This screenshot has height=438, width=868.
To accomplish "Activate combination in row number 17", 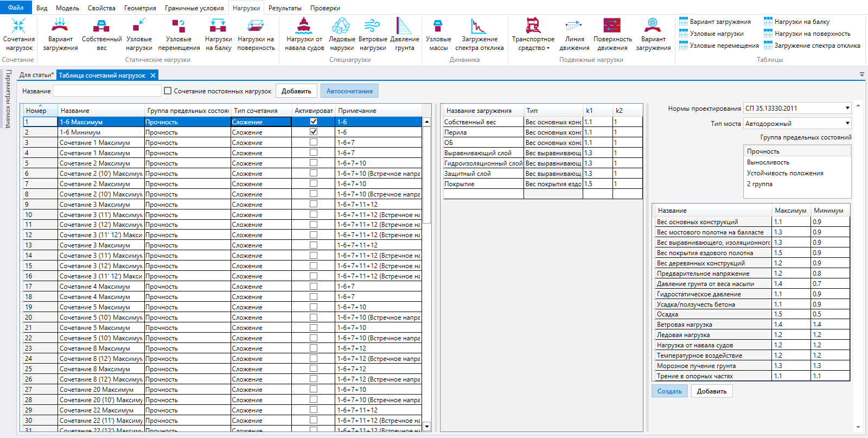I will coord(314,286).
